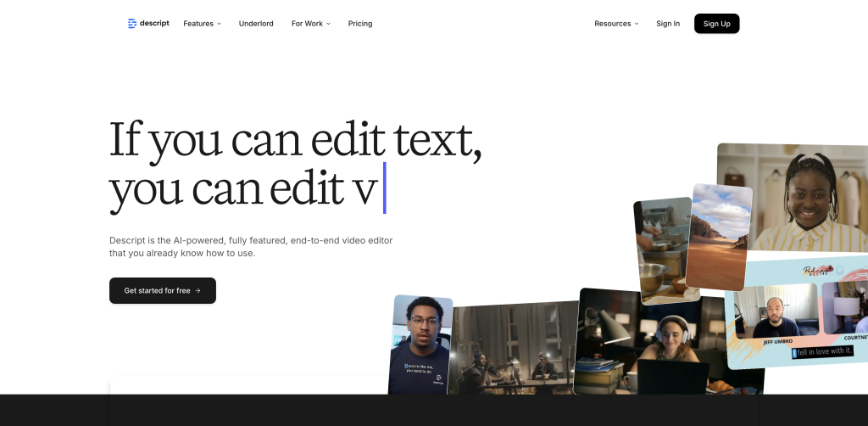Open the Pricing page
This screenshot has width=868, height=426.
pos(359,23)
